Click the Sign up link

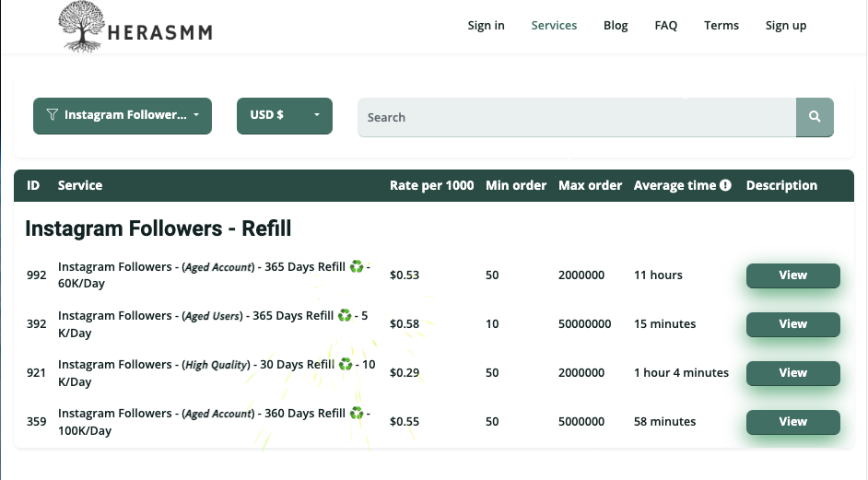point(785,26)
